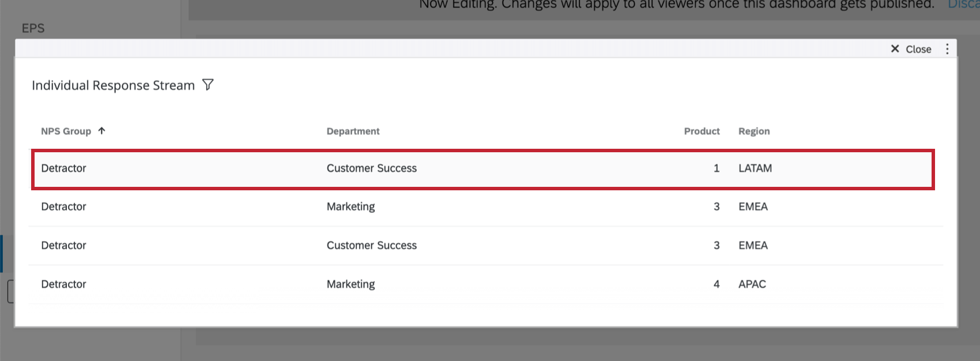Image resolution: width=980 pixels, height=361 pixels.
Task: Click the Discard link in top banner
Action: tap(963, 5)
